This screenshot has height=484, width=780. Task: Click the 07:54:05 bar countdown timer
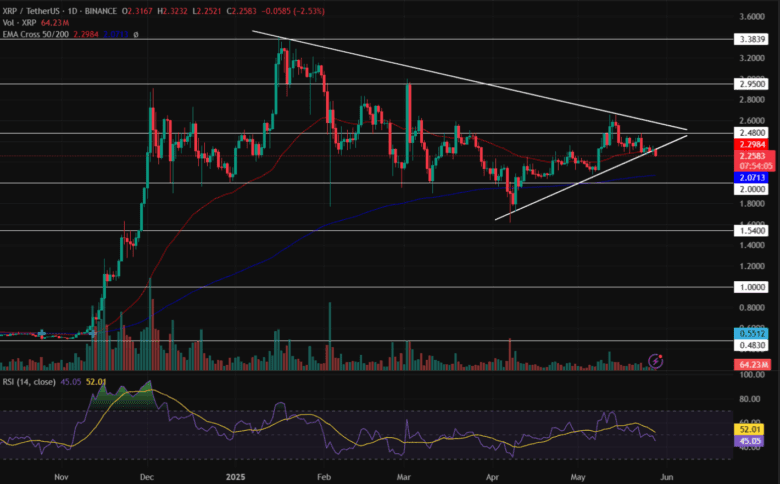[x=755, y=166]
